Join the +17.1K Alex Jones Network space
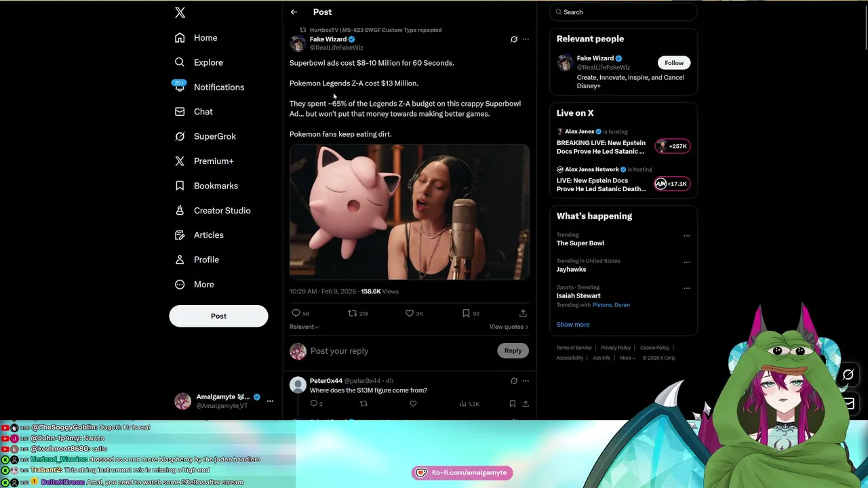Viewport: 868px width, 488px height. point(672,184)
